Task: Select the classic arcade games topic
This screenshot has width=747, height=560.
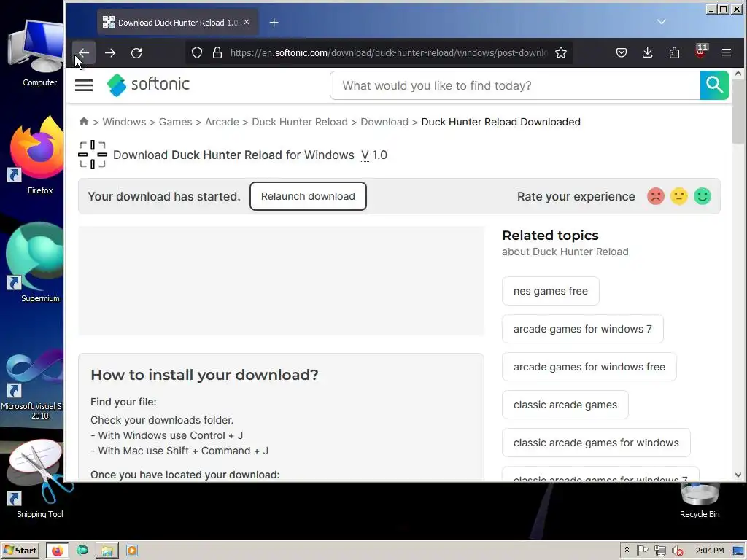Action: 565,405
